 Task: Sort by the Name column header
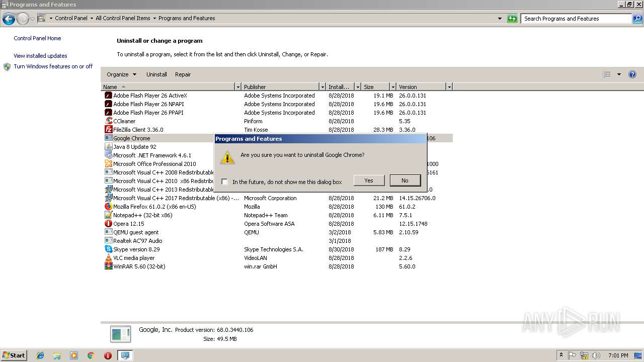click(x=168, y=87)
